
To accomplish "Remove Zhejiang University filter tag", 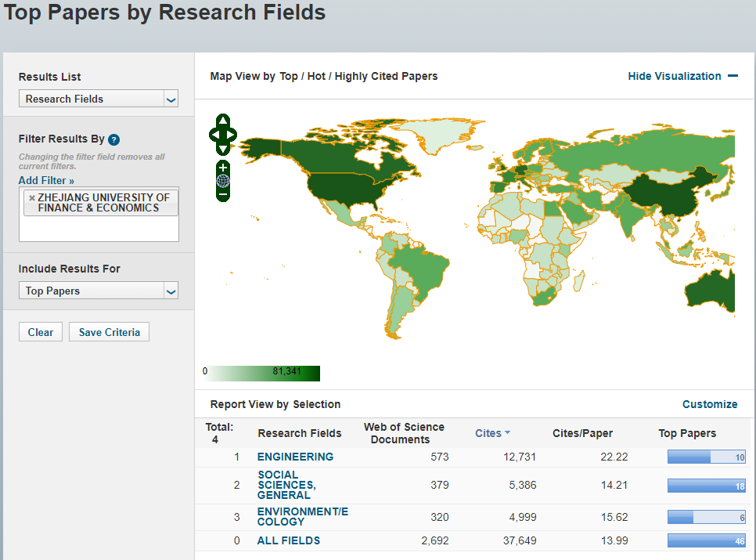I will tap(31, 198).
